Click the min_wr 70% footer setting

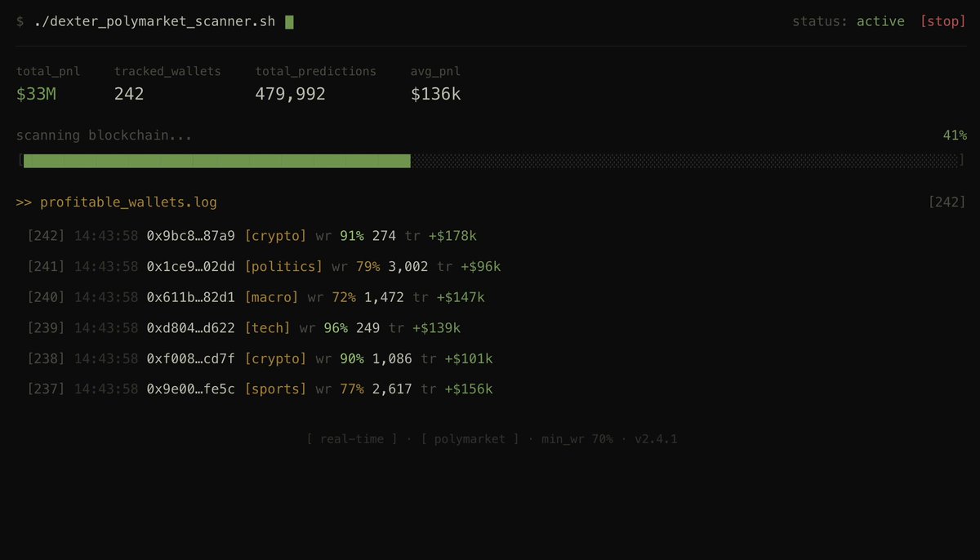point(577,439)
